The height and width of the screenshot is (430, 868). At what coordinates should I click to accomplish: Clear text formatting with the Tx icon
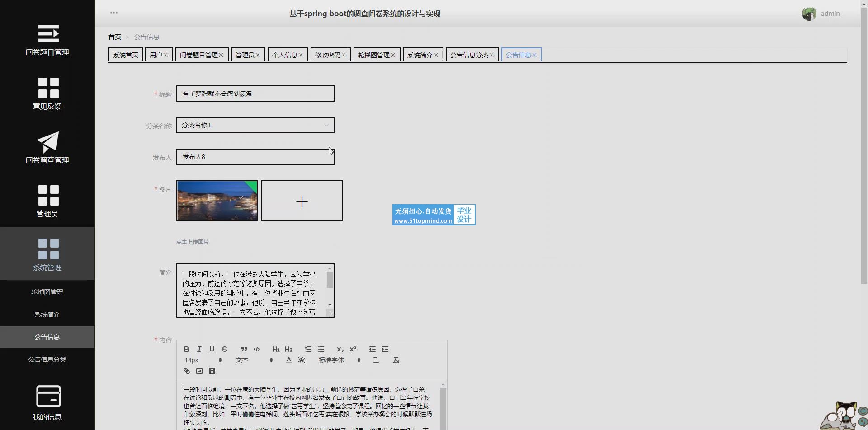tap(396, 360)
